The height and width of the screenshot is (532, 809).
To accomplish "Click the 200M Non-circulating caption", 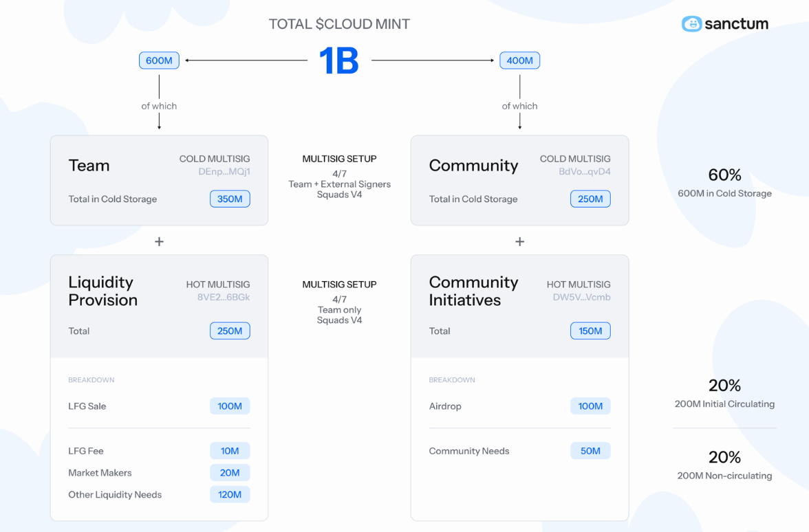I will 724,476.
